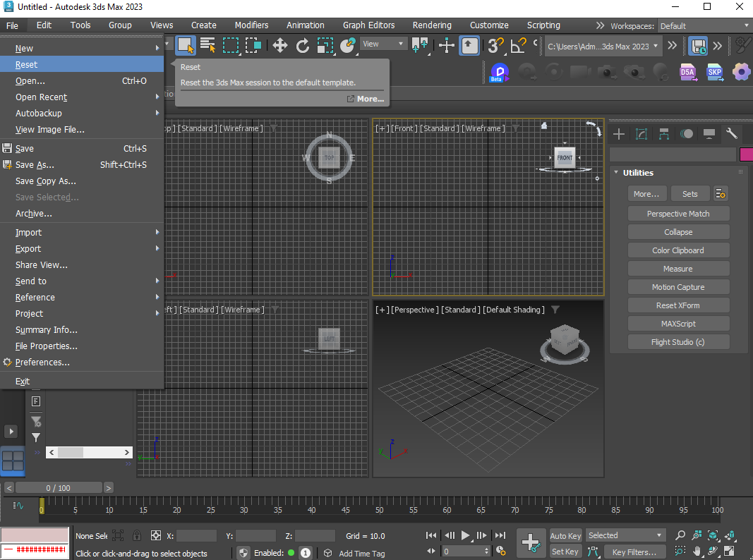
Task: Click the Use Pivot Point Center icon
Action: pos(420,46)
